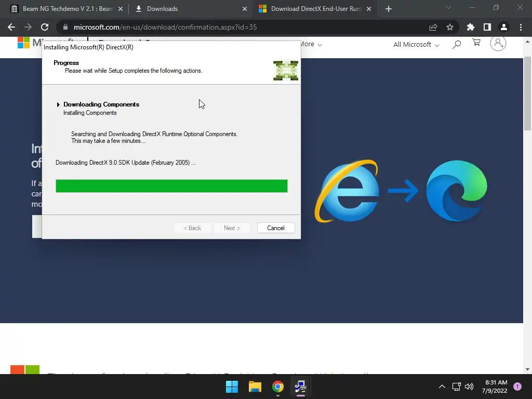Screen dimensions: 532x399
Task: Open the Windows Start menu
Action: click(x=232, y=387)
